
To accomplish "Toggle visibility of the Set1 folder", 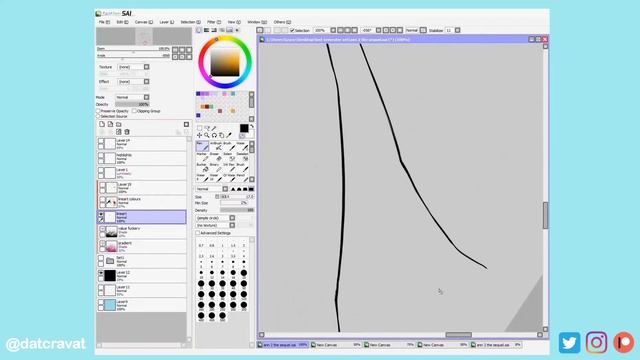I will pyautogui.click(x=101, y=258).
